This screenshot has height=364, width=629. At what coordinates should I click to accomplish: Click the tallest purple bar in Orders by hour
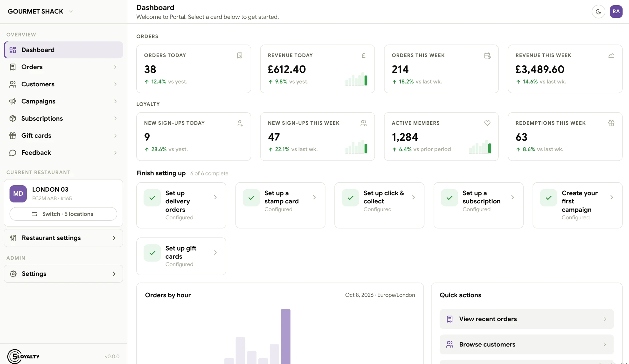[x=286, y=336]
